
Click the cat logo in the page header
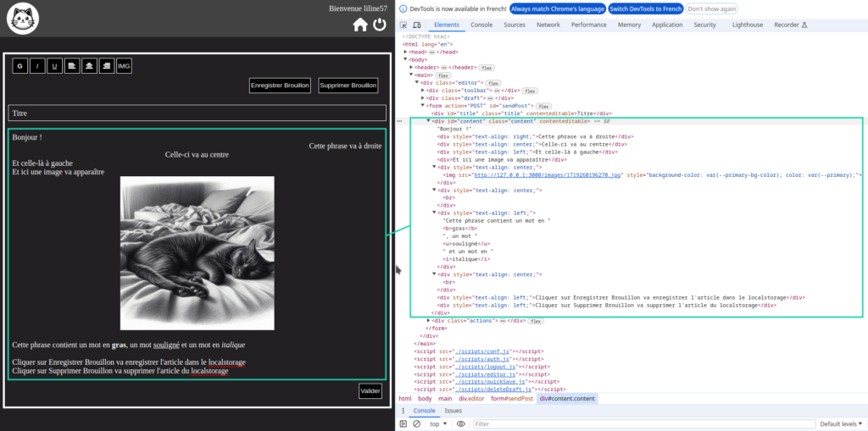(x=21, y=19)
